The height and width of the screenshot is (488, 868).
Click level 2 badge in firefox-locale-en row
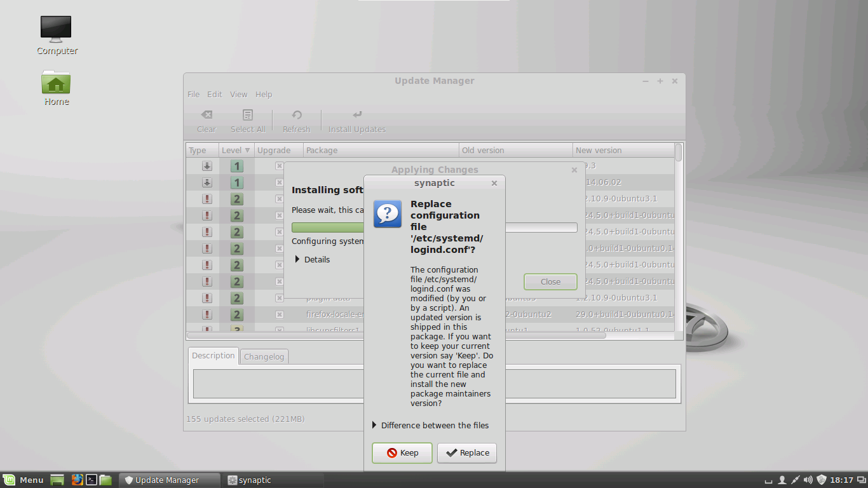[236, 315]
